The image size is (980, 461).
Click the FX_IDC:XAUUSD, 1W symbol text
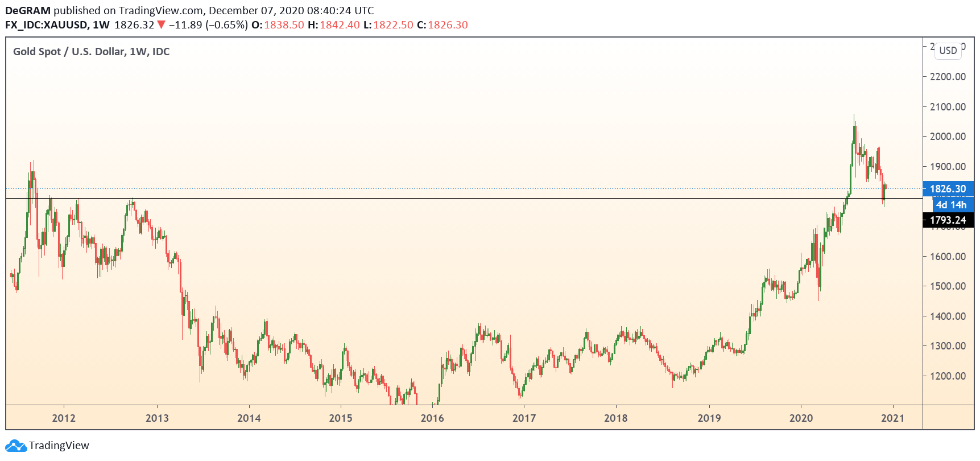[x=57, y=25]
